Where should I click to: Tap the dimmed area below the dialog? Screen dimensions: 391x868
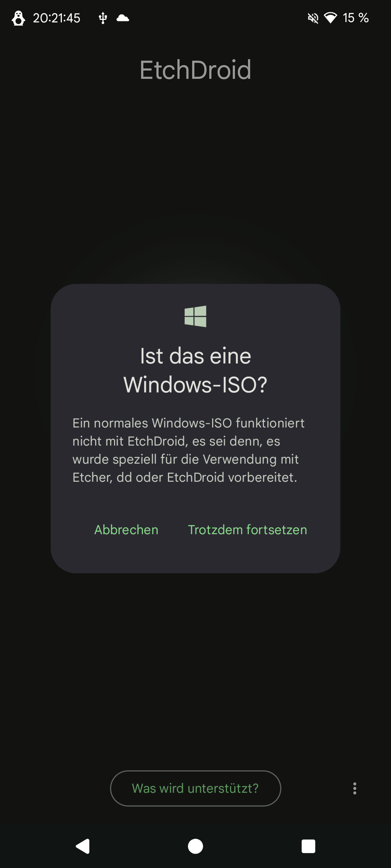(195, 669)
